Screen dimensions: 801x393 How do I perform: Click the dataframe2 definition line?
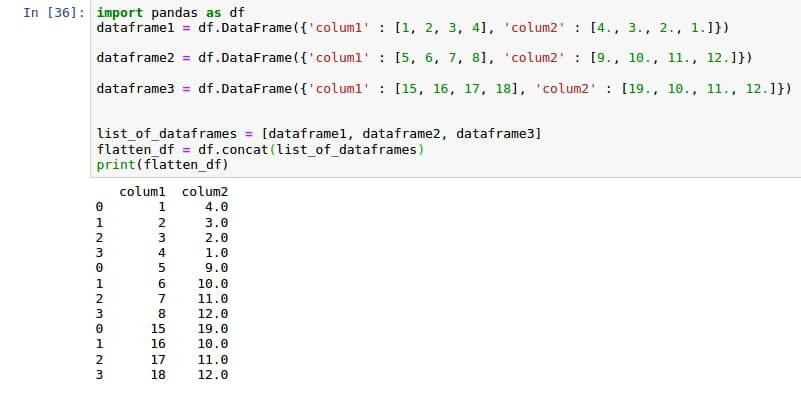point(424,58)
